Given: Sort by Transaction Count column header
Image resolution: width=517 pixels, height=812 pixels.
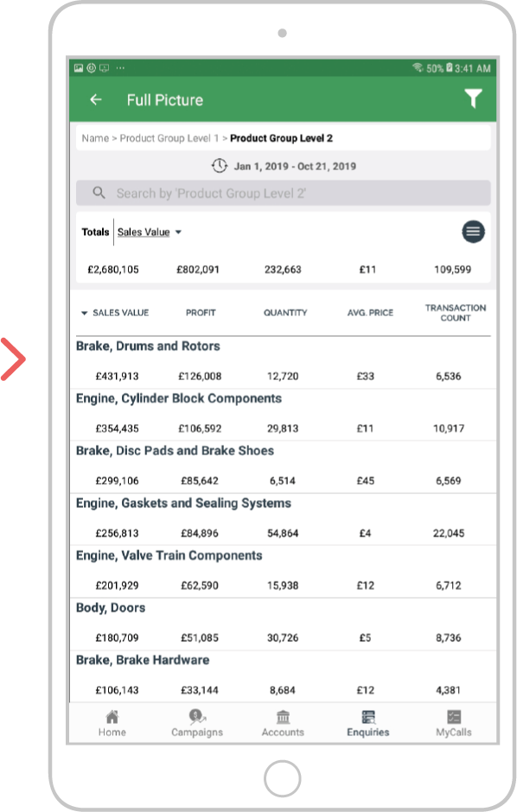Looking at the screenshot, I should pyautogui.click(x=456, y=313).
